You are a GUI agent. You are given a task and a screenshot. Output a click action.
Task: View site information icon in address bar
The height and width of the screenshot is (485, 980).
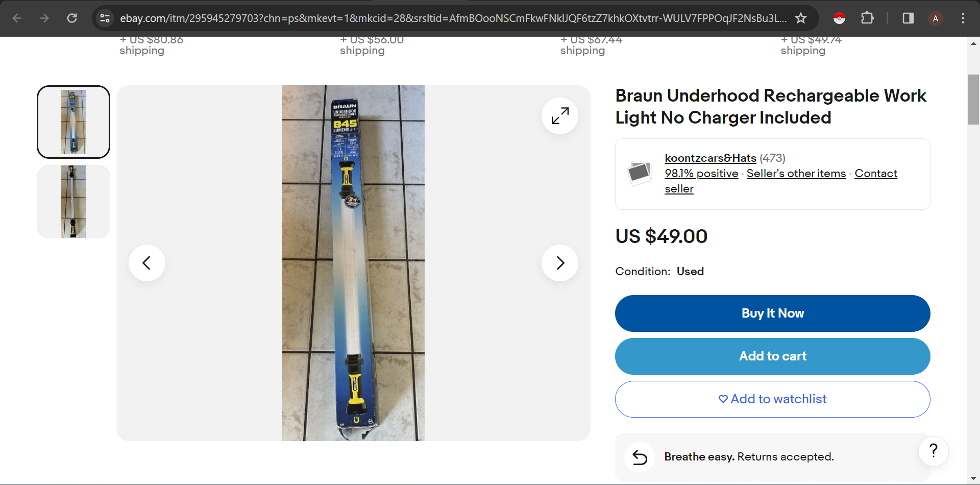coord(105,18)
